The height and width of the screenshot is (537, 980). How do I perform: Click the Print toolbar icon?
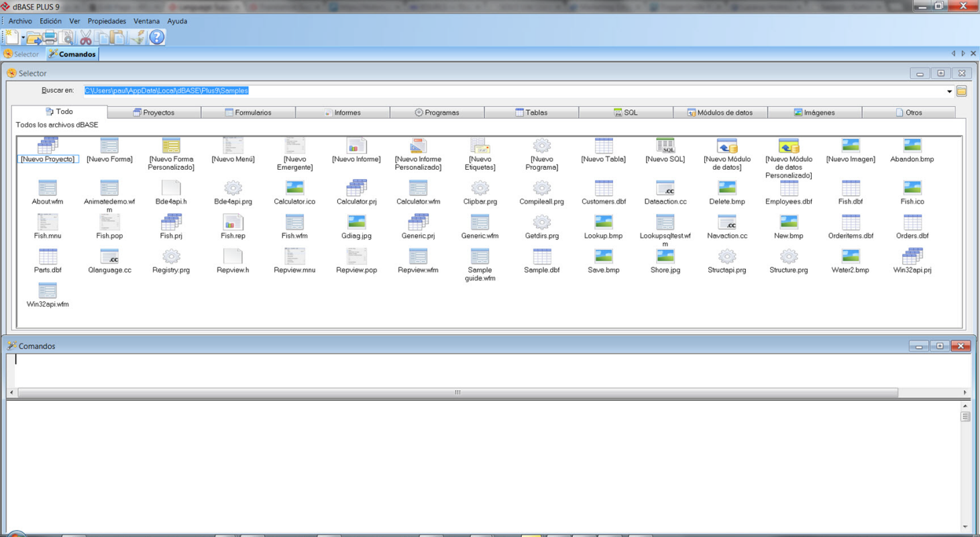coord(50,38)
